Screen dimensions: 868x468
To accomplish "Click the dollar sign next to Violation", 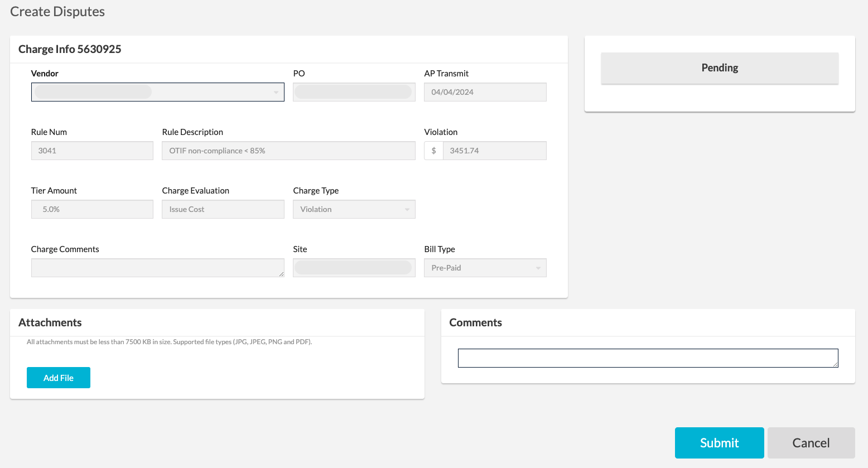I will click(433, 151).
